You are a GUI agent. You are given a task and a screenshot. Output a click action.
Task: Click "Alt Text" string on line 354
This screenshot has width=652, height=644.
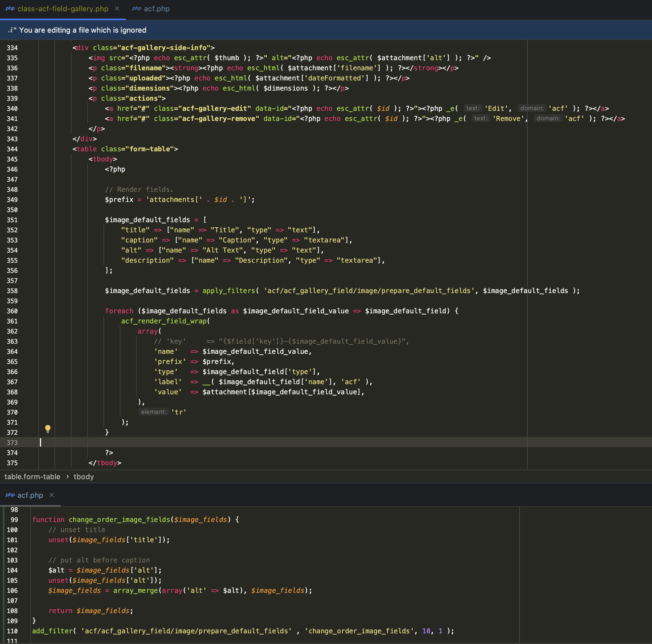coord(223,250)
